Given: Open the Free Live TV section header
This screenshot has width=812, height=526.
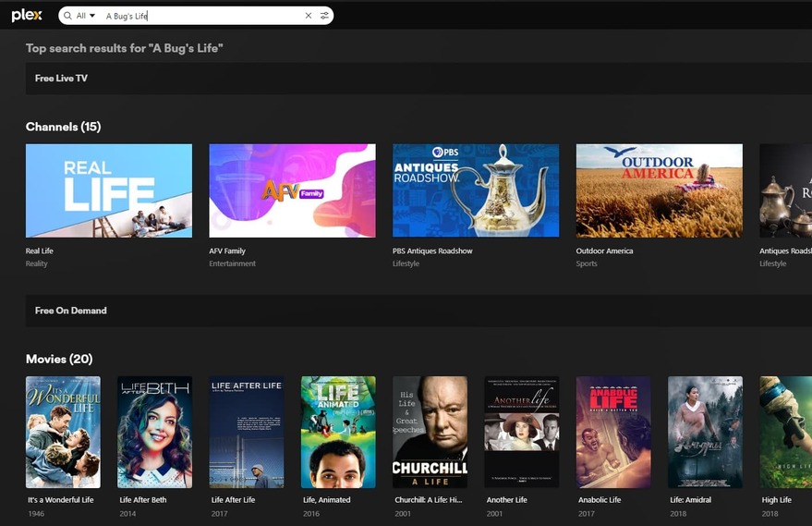Looking at the screenshot, I should point(418,79).
